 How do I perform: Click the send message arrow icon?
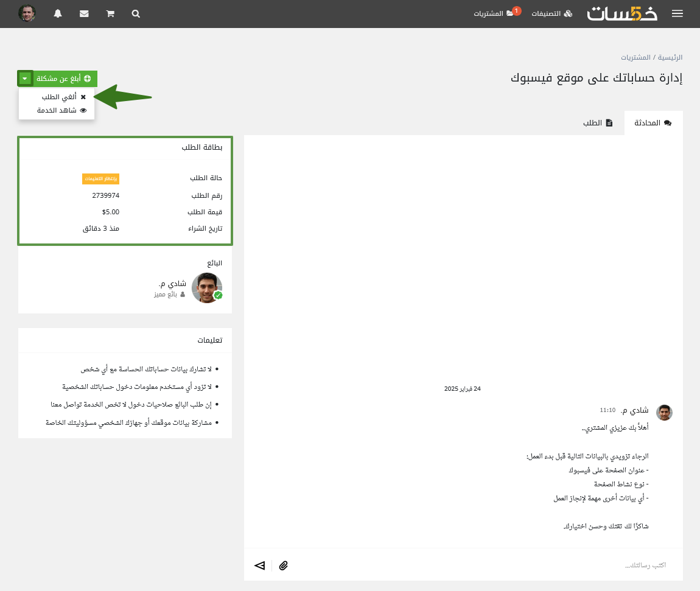(x=259, y=565)
